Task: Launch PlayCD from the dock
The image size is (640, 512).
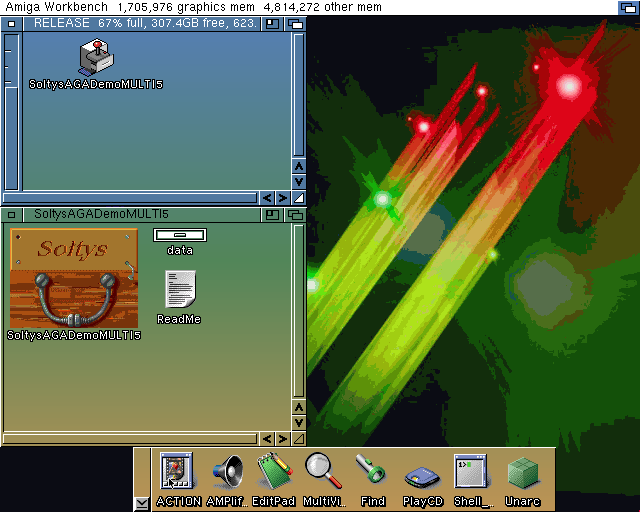Action: click(x=422, y=476)
